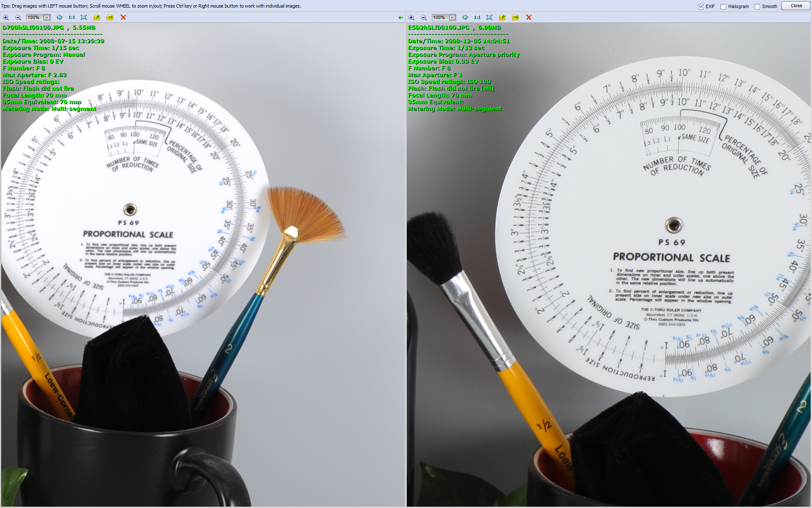Click the Close button
This screenshot has width=812, height=508.
click(796, 6)
